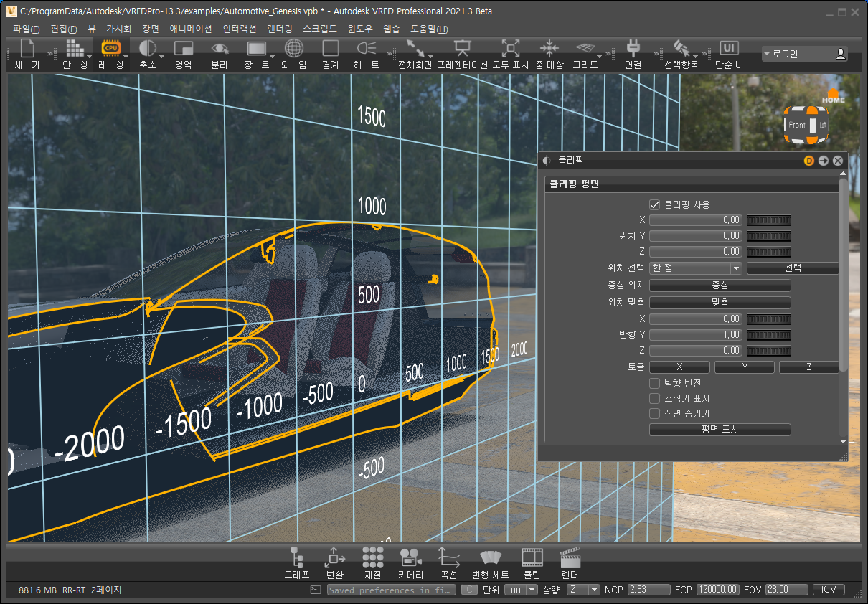Click the position X value slider
The height and width of the screenshot is (604, 868).
(769, 220)
